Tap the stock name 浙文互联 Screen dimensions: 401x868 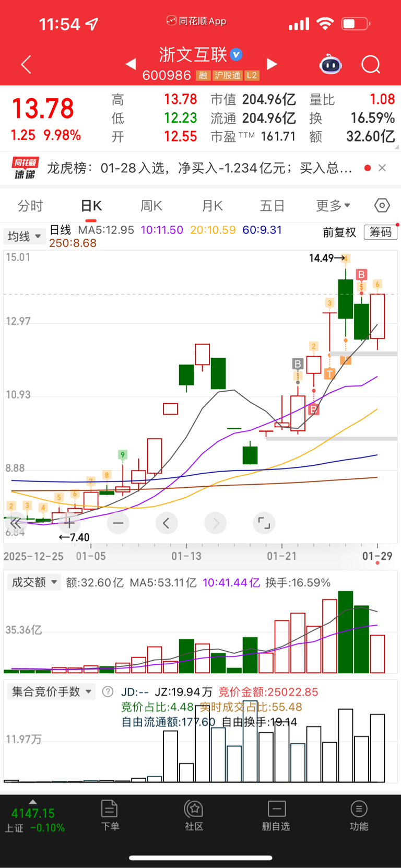pyautogui.click(x=193, y=55)
